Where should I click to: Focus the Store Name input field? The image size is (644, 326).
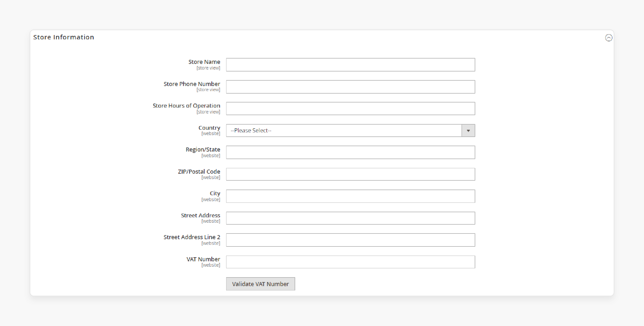[350, 65]
